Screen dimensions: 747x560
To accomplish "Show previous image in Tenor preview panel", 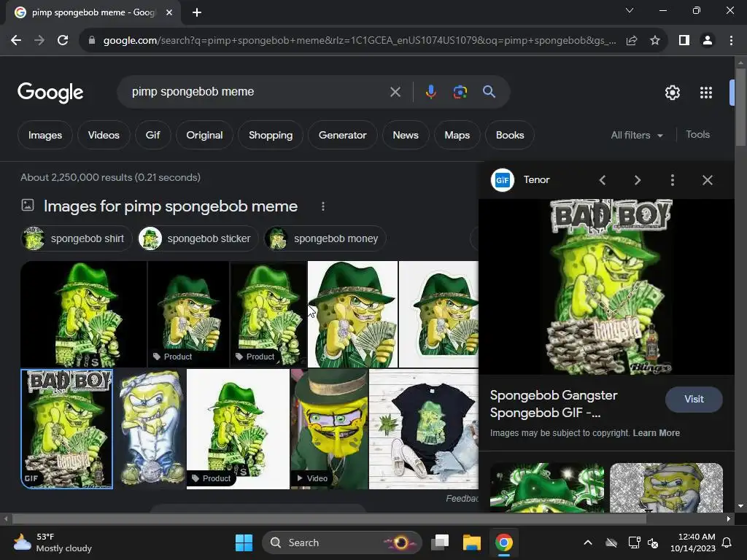I will coord(603,180).
